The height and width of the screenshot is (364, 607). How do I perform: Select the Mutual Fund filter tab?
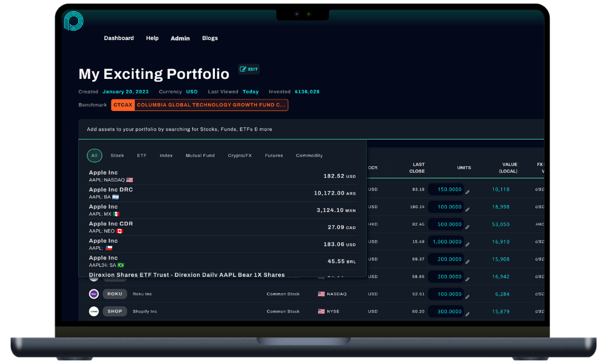(200, 155)
